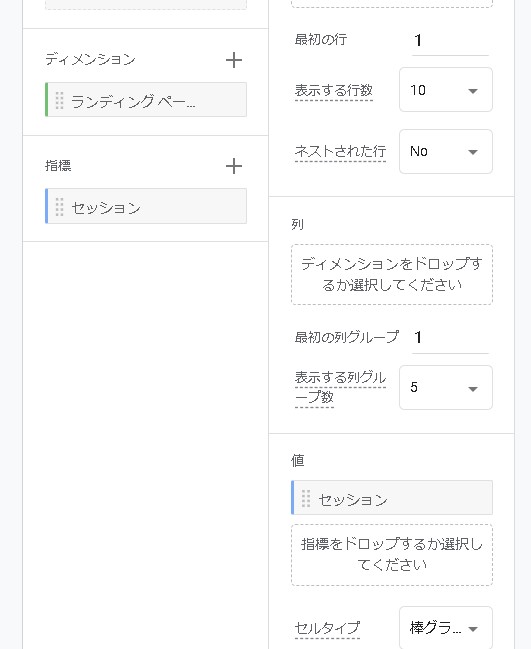Click the 最初の行 input field

450,41
